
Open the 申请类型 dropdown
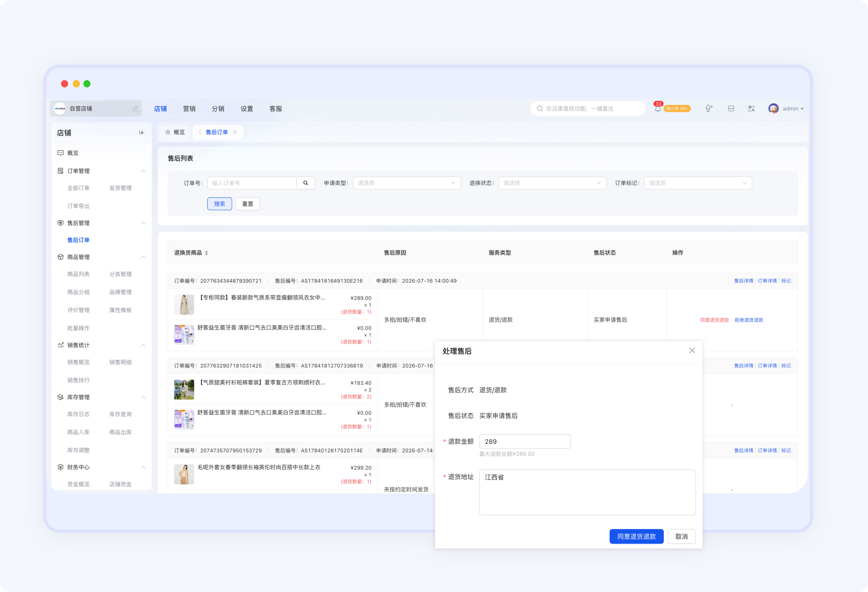(x=406, y=183)
